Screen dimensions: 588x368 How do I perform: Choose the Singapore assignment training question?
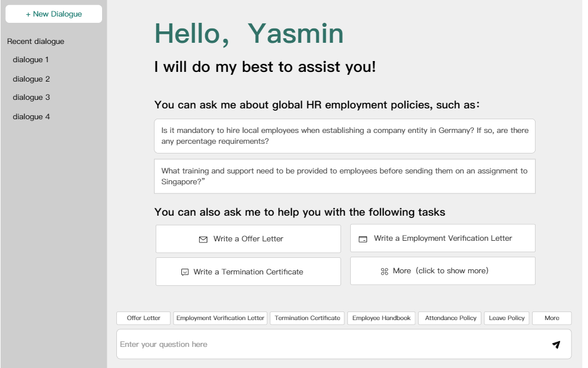pyautogui.click(x=344, y=176)
